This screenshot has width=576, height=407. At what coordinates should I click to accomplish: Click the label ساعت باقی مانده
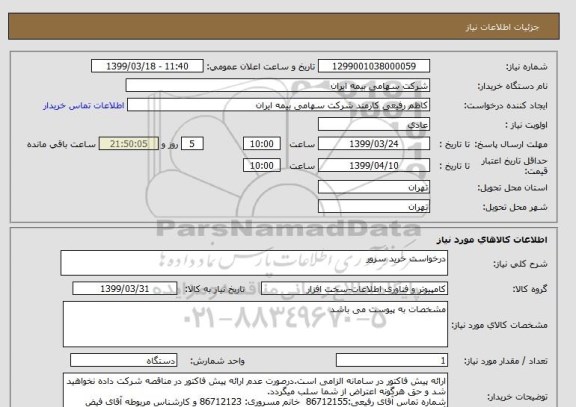(61, 144)
